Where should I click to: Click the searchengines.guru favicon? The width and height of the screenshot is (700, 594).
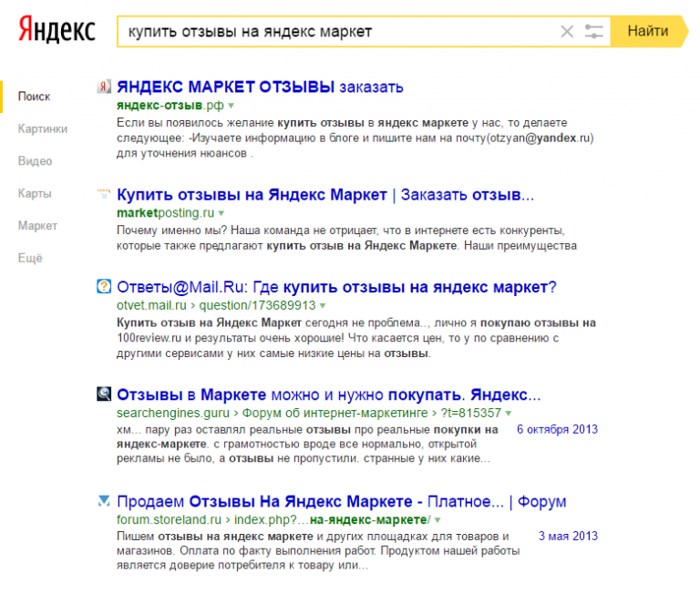(x=104, y=394)
